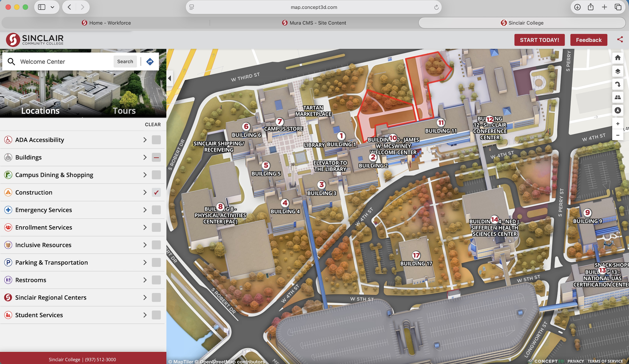This screenshot has height=364, width=629.
Task: Enable the ADA Accessibility checkbox
Action: point(156,140)
